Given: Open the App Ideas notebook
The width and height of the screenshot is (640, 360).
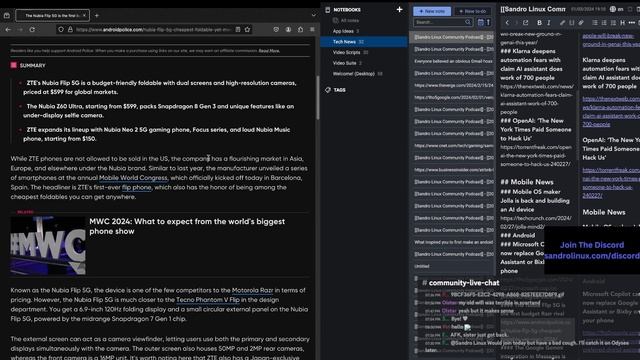Looking at the screenshot, I should coord(343,31).
